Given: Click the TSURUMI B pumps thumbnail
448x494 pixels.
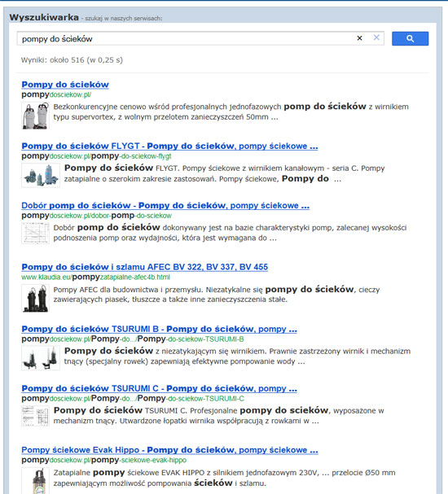Looking at the screenshot, I should [x=41, y=358].
